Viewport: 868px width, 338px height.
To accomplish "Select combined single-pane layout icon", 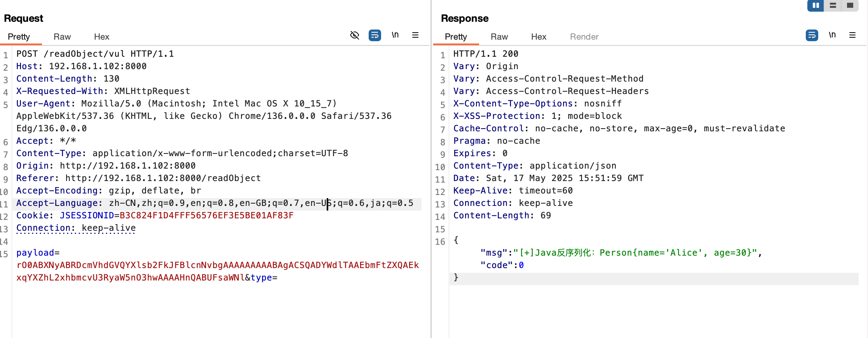I will tap(850, 5).
